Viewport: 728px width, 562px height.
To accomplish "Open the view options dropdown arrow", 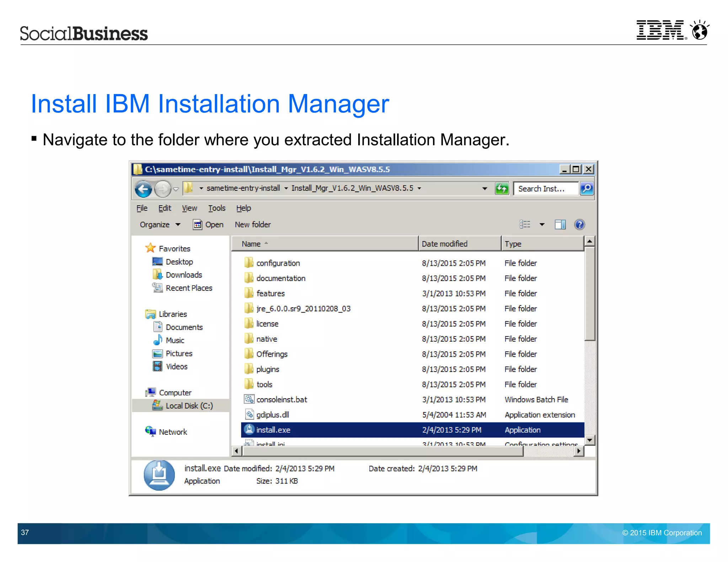I will (x=542, y=225).
